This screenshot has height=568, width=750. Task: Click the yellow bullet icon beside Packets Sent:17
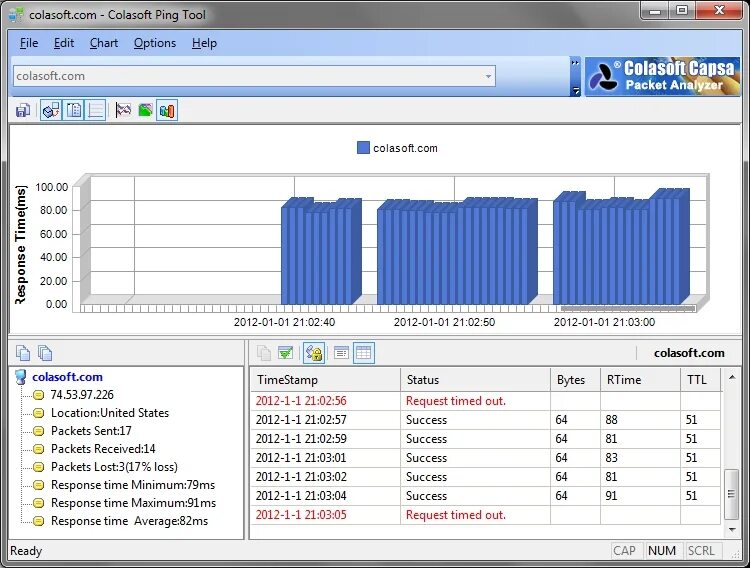(x=38, y=431)
